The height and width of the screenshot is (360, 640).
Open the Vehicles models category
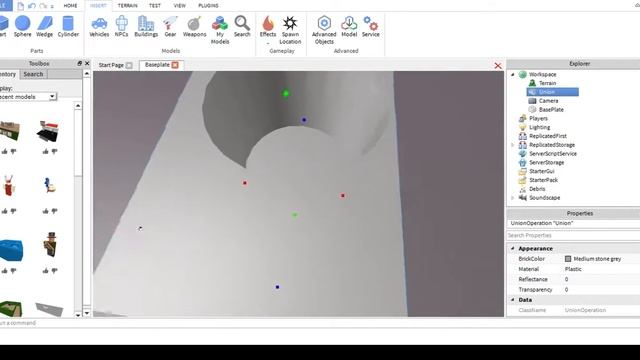(99, 27)
